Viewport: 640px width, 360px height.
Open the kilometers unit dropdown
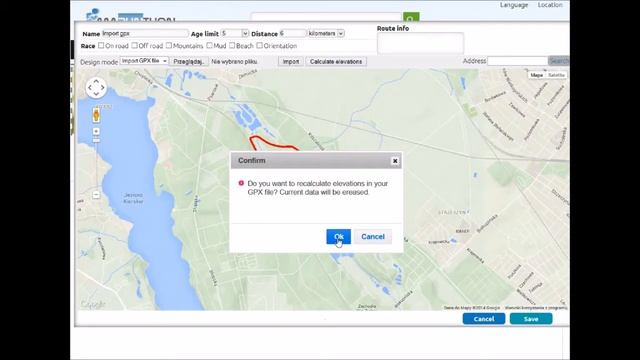point(326,33)
